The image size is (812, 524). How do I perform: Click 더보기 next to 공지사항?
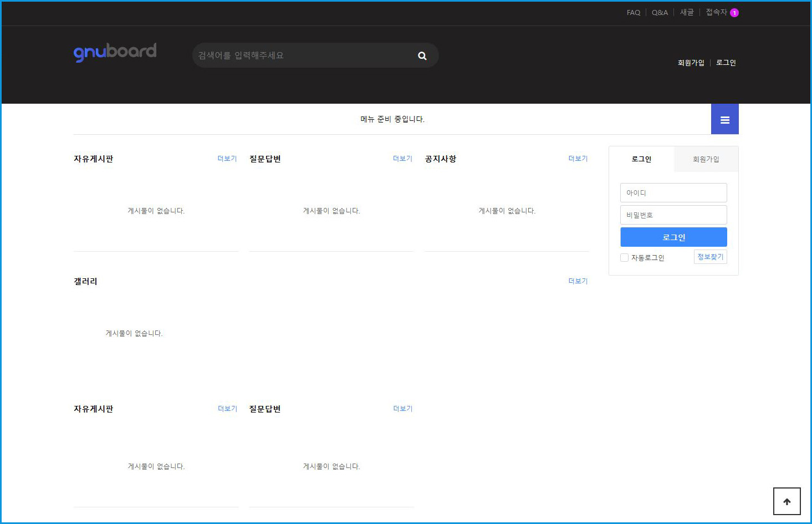pos(578,159)
